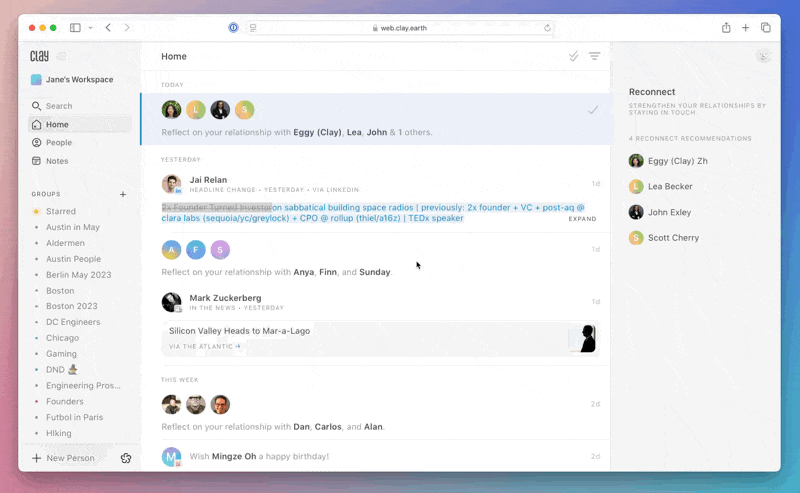Go to the People section
800x493 pixels.
click(59, 143)
